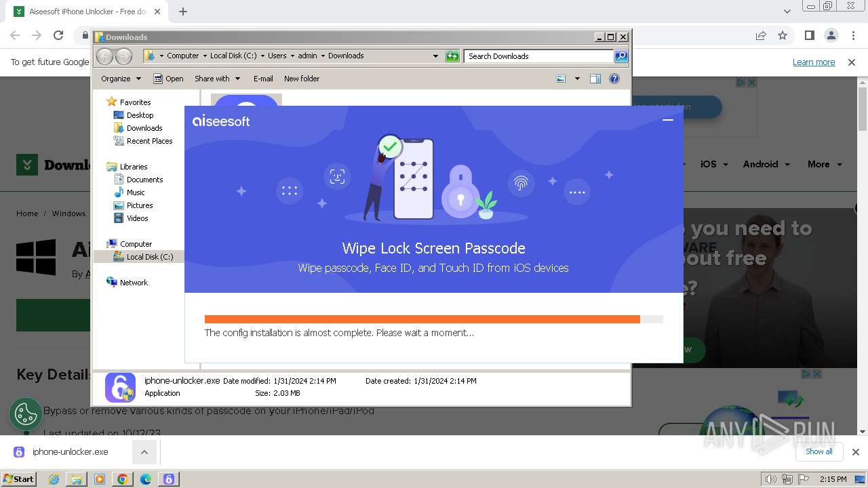This screenshot has height=488, width=868.
Task: Open Music library in navigation pane
Action: point(136,192)
